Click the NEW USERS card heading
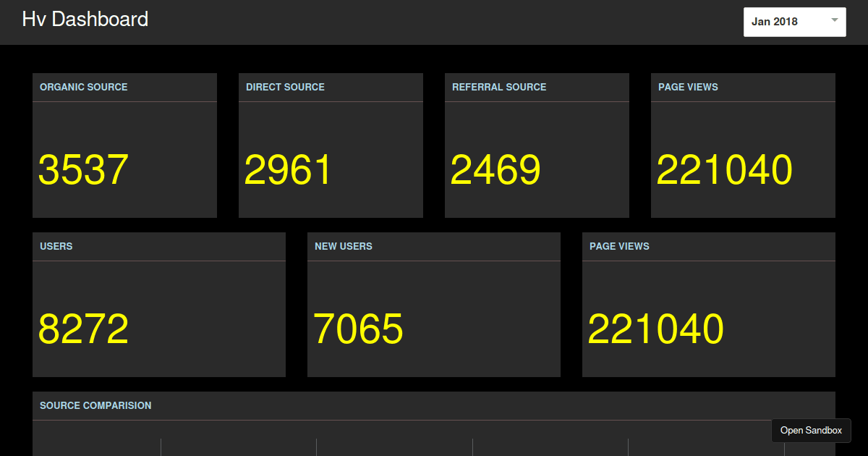This screenshot has width=868, height=456. click(x=344, y=246)
